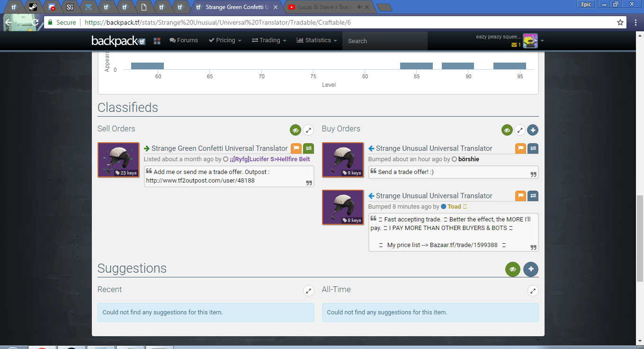
Task: Open the mail notifications envelope icon
Action: click(514, 45)
